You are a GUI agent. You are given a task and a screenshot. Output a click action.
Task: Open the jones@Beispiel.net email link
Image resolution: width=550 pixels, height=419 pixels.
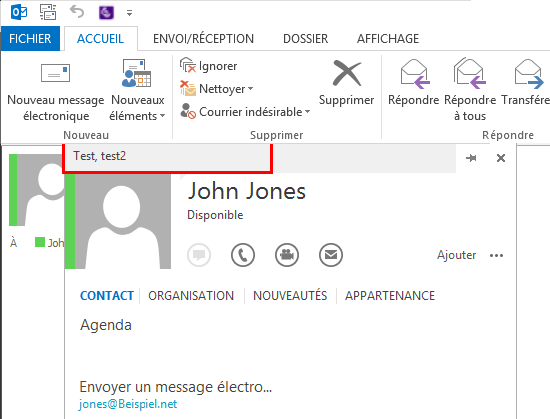click(x=128, y=404)
